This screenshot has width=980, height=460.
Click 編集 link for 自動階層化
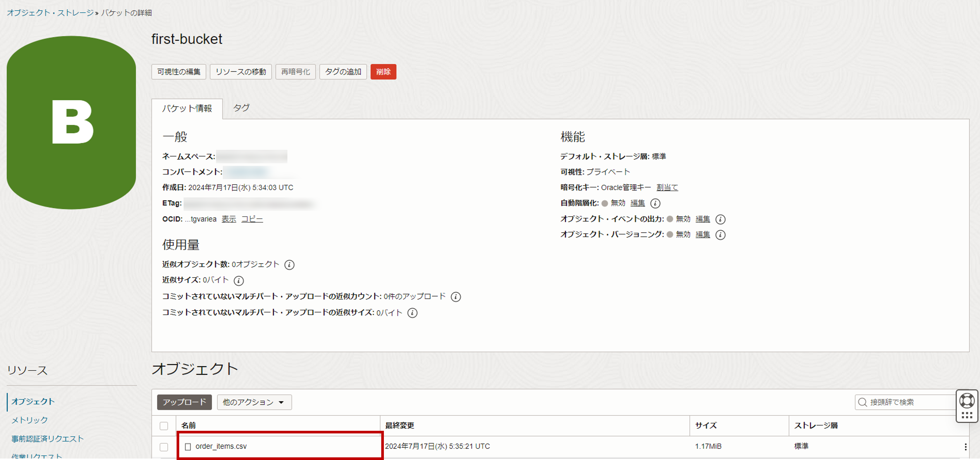tap(637, 203)
